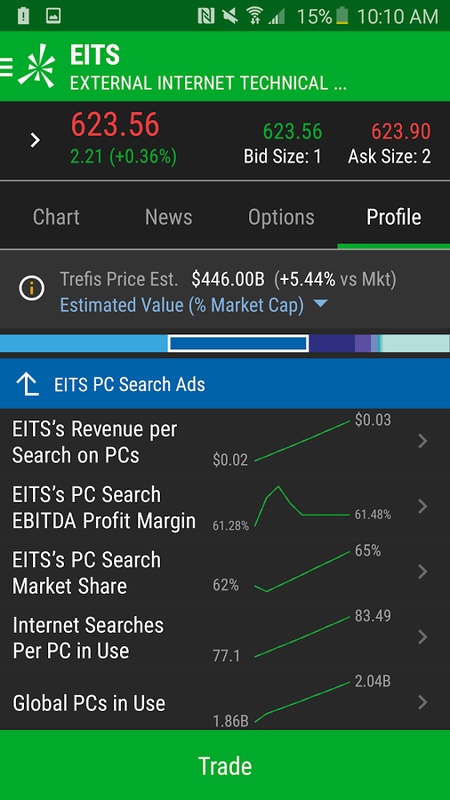
Task: Switch to the Chart tab
Action: (56, 217)
